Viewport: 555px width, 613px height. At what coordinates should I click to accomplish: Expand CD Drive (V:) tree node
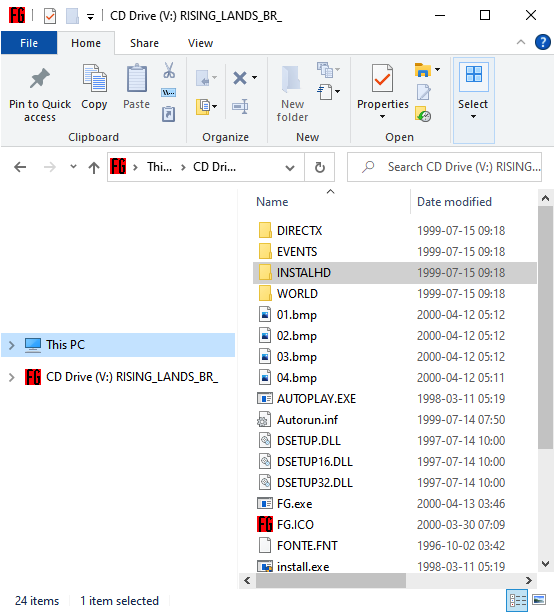12,377
